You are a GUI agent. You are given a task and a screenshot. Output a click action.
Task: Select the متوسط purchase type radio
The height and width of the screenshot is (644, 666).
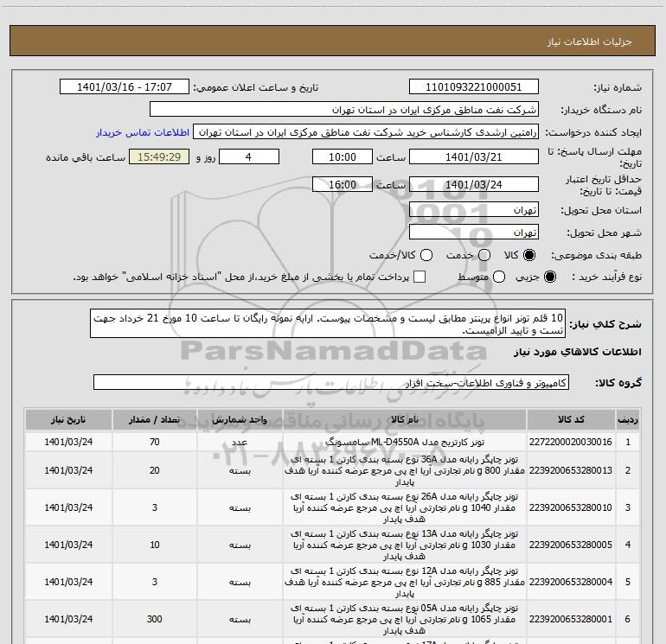[499, 277]
